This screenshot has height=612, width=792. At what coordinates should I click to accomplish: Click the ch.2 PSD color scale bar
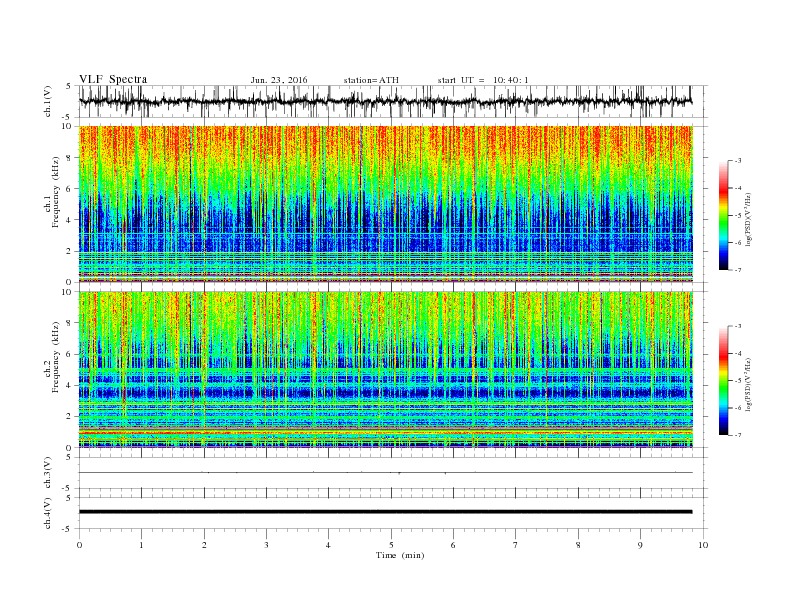point(724,381)
